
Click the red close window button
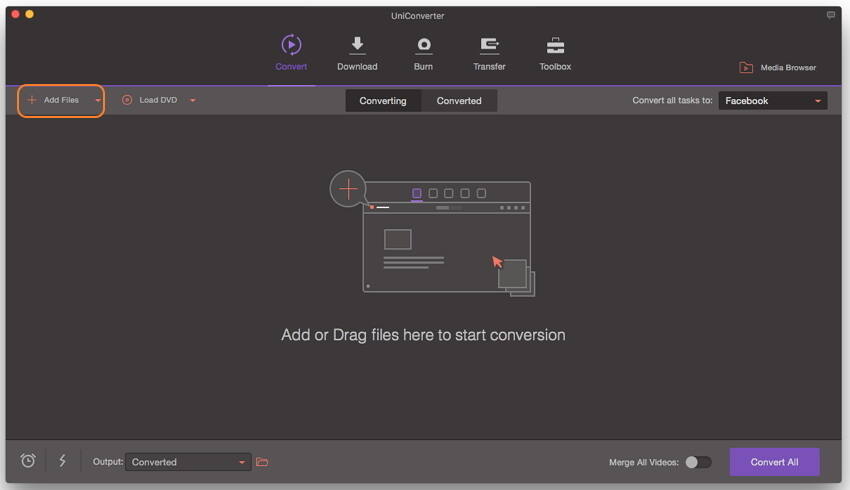(15, 14)
